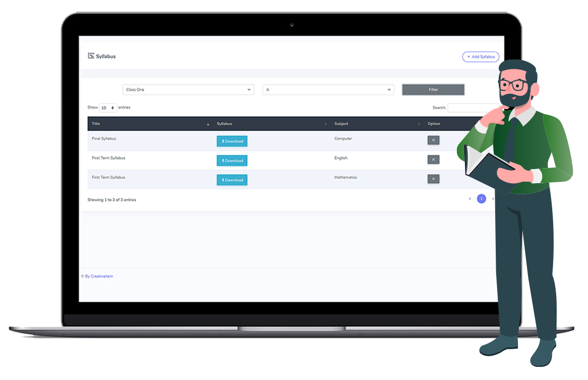This screenshot has width=588, height=380.
Task: Go to the next page arrow
Action: 493,199
